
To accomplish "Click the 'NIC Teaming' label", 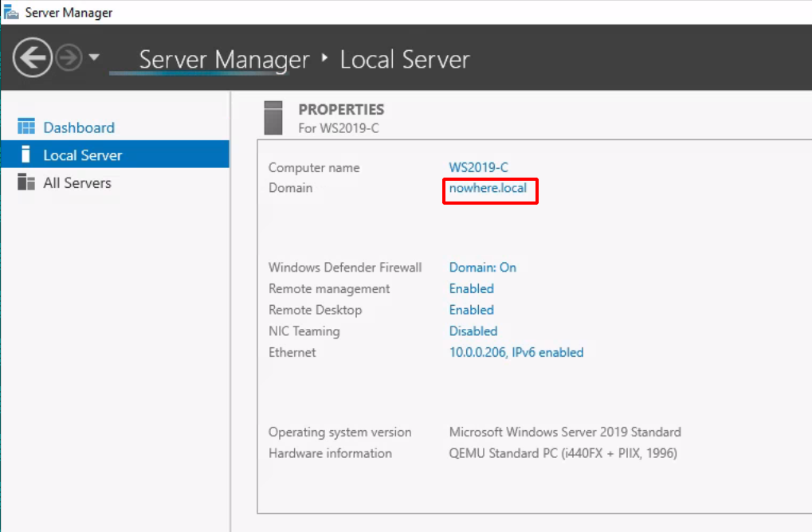I will click(x=304, y=331).
